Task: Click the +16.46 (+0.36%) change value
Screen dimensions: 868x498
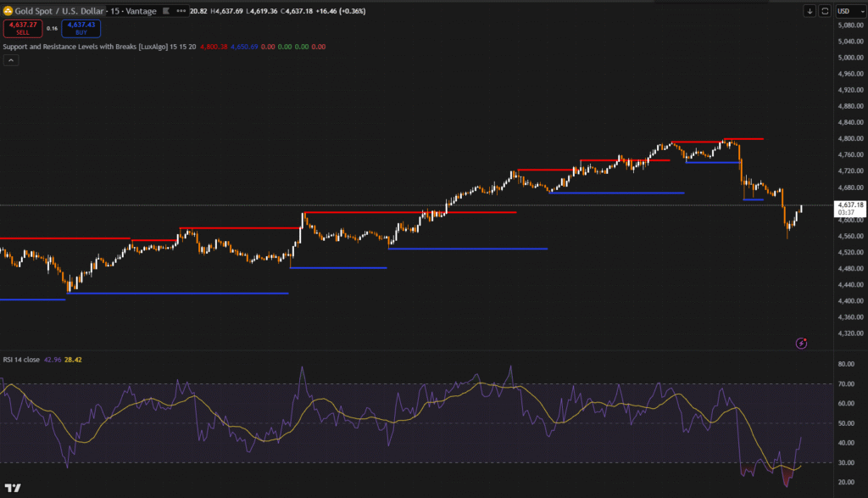Action: (x=341, y=11)
